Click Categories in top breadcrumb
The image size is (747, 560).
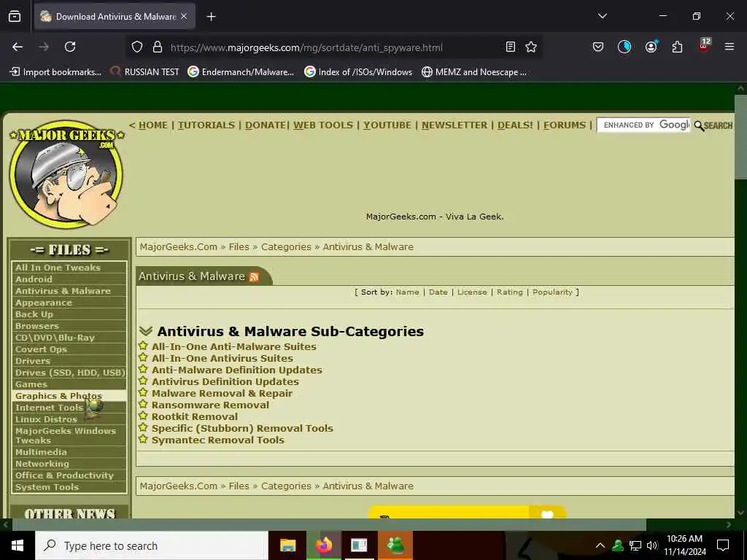point(286,246)
